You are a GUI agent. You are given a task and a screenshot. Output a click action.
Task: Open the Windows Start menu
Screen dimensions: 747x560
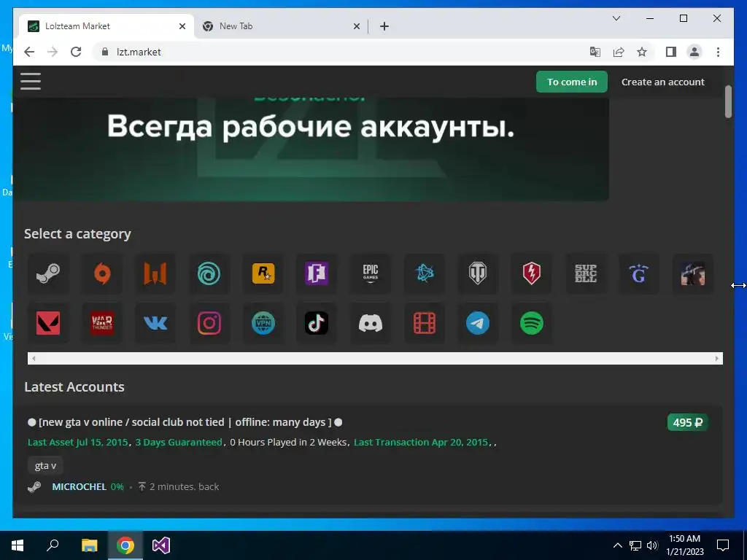click(x=18, y=545)
